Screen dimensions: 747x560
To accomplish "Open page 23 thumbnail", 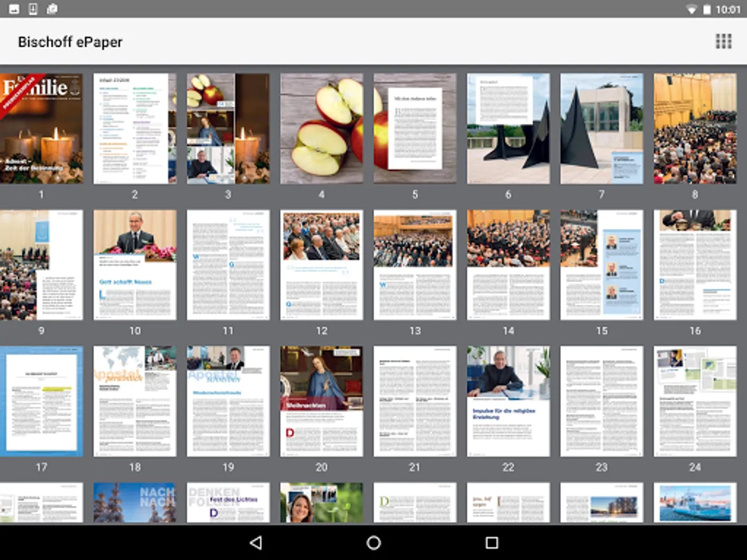I will (602, 401).
